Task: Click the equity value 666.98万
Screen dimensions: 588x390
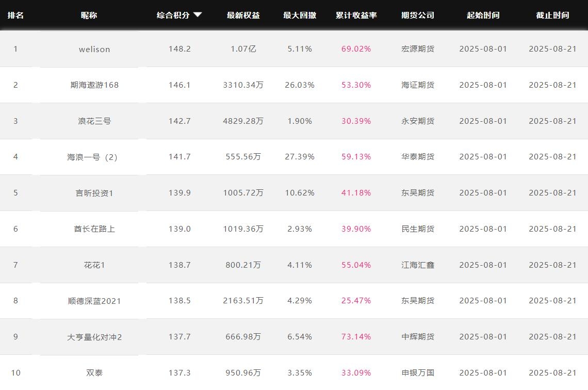Action: click(x=243, y=336)
